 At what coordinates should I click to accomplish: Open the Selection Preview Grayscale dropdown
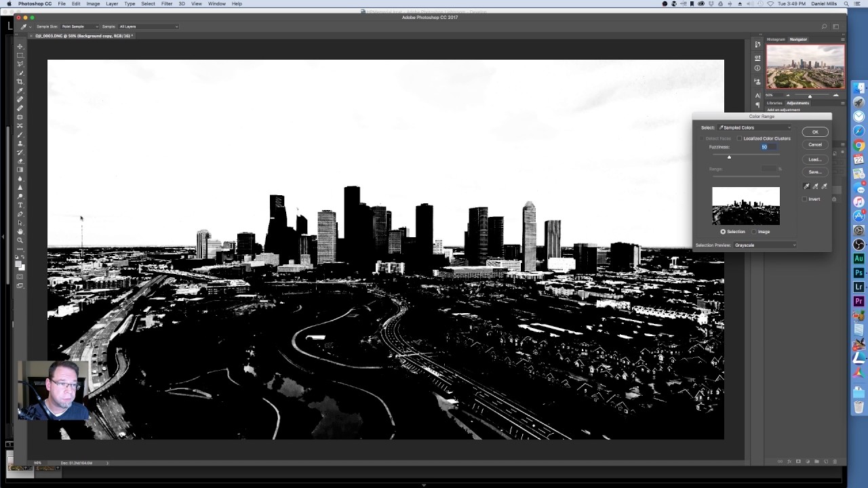[x=766, y=245]
